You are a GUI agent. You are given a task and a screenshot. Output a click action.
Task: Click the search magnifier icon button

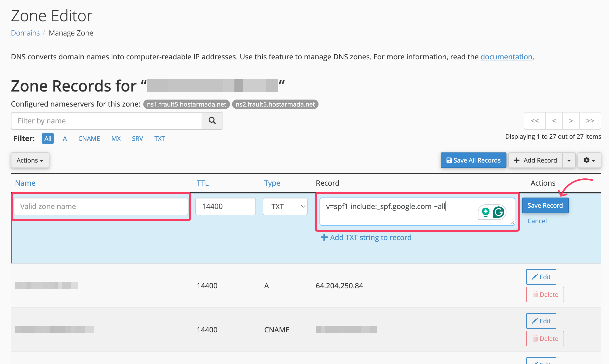(x=212, y=121)
